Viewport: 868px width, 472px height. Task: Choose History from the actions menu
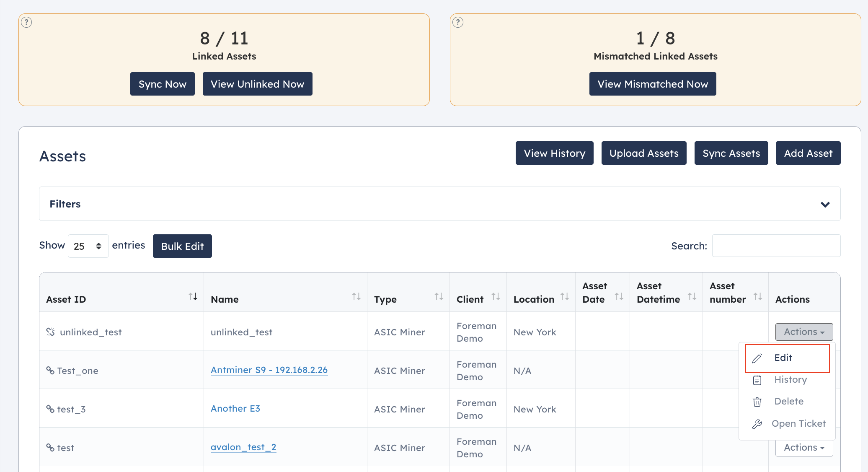(x=787, y=380)
